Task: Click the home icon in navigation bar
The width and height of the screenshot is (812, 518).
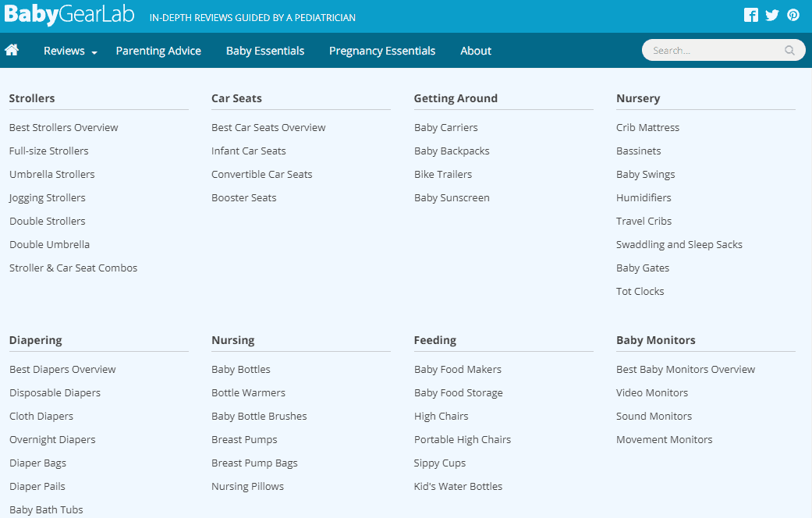Action: (12, 51)
